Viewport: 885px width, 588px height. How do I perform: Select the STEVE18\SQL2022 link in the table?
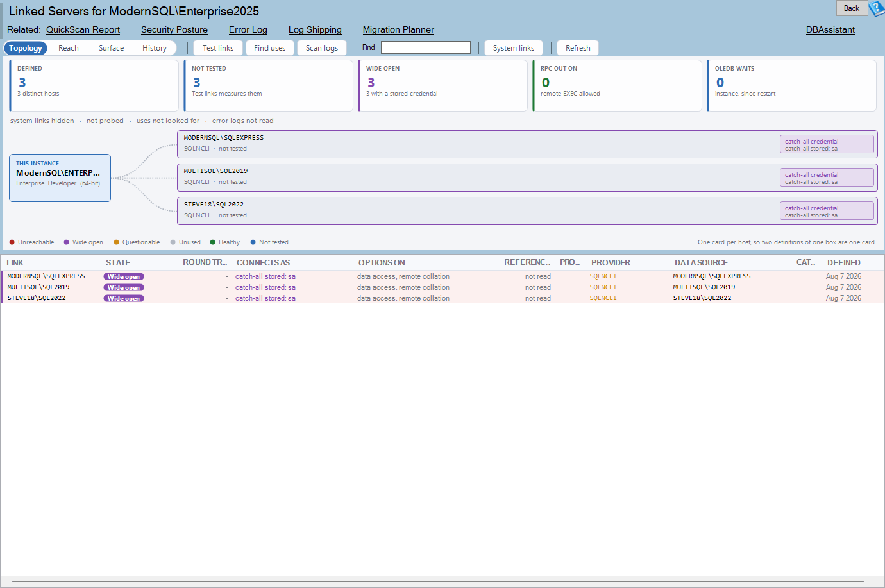pos(37,298)
